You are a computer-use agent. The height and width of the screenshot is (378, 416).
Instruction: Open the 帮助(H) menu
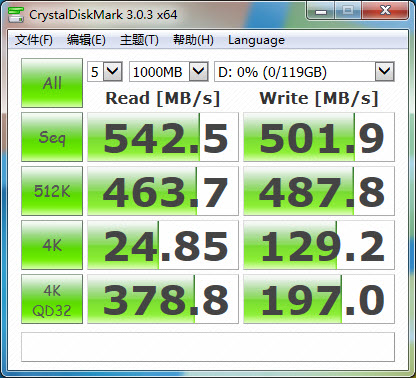[193, 40]
